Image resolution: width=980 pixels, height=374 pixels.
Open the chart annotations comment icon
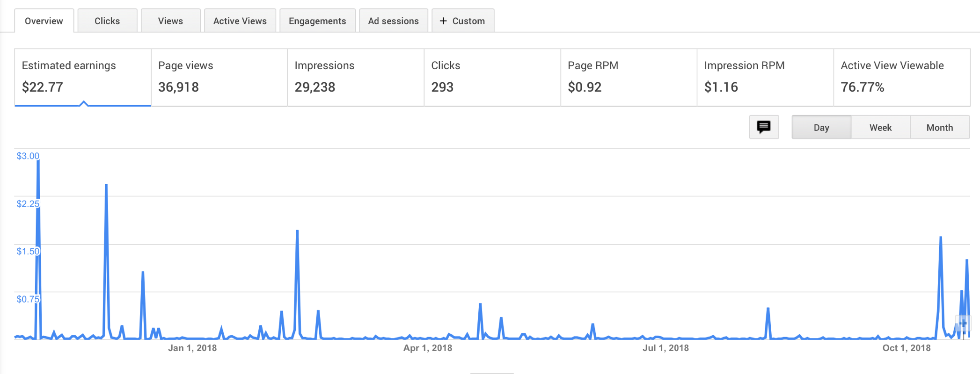764,127
